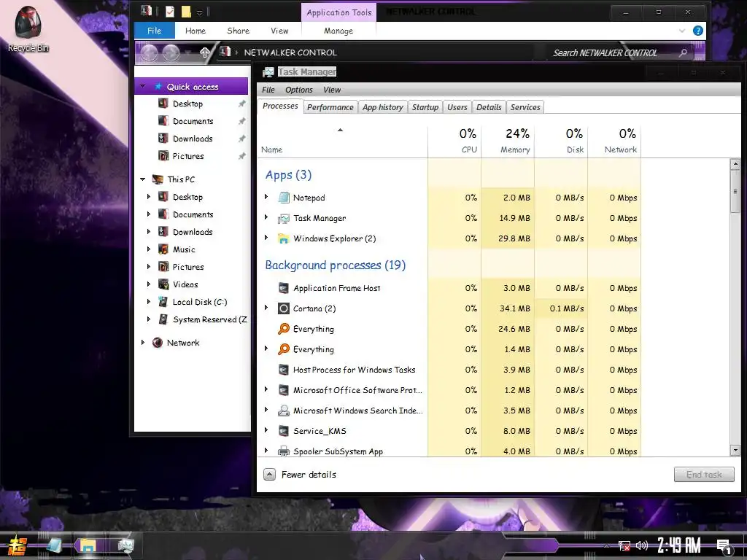This screenshot has height=560, width=747.
Task: Click the Explorer up arrow button
Action: coord(204,52)
